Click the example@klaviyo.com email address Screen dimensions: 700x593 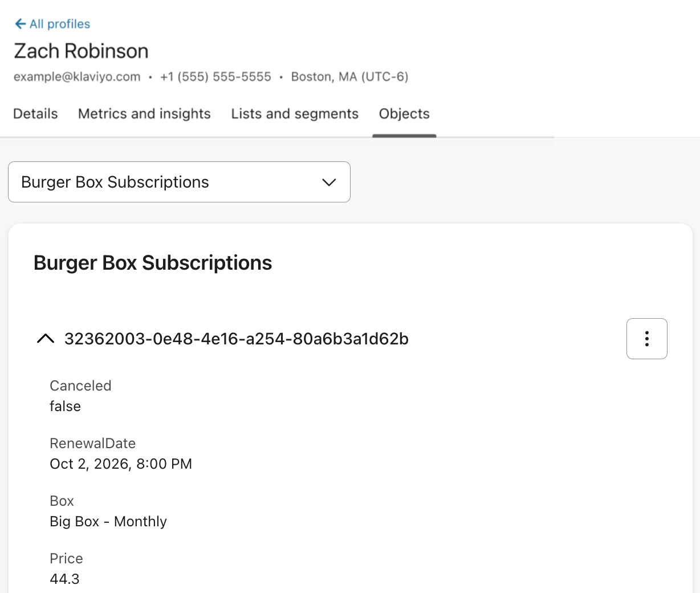pos(77,76)
